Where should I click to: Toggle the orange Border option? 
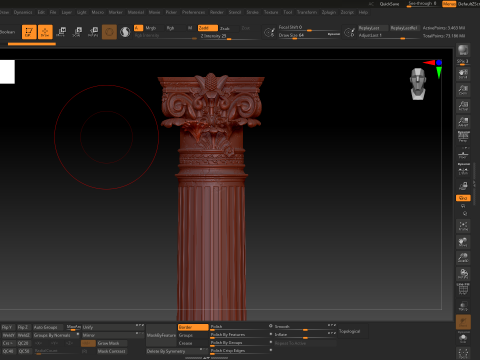click(x=193, y=327)
